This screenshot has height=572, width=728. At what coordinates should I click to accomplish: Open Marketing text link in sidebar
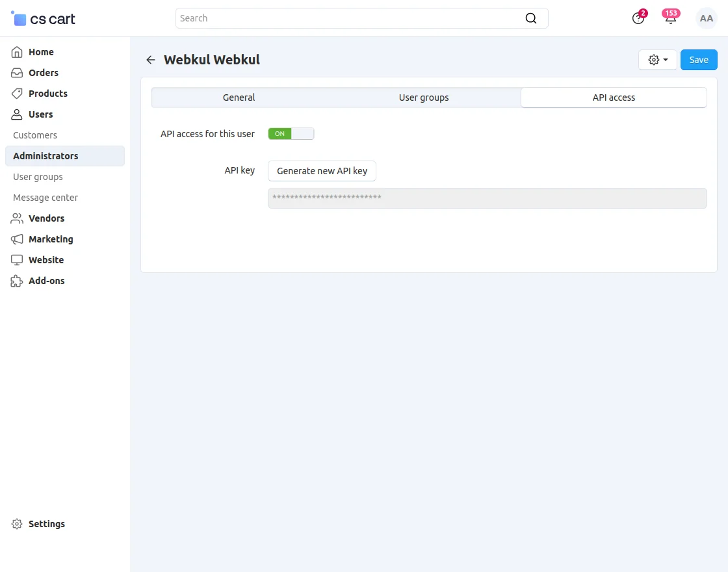click(51, 239)
